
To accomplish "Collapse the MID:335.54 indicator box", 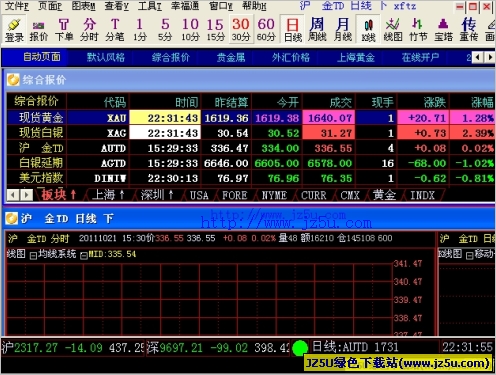I will pyautogui.click(x=84, y=256).
